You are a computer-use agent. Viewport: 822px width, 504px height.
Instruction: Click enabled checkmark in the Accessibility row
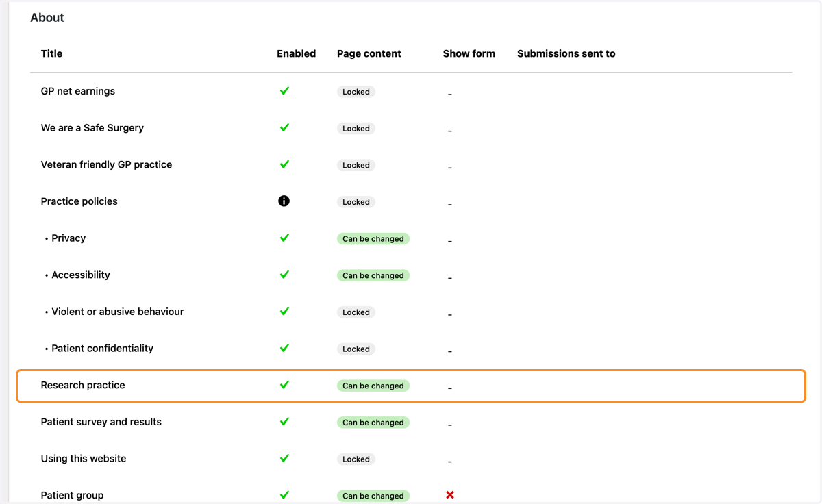[284, 275]
